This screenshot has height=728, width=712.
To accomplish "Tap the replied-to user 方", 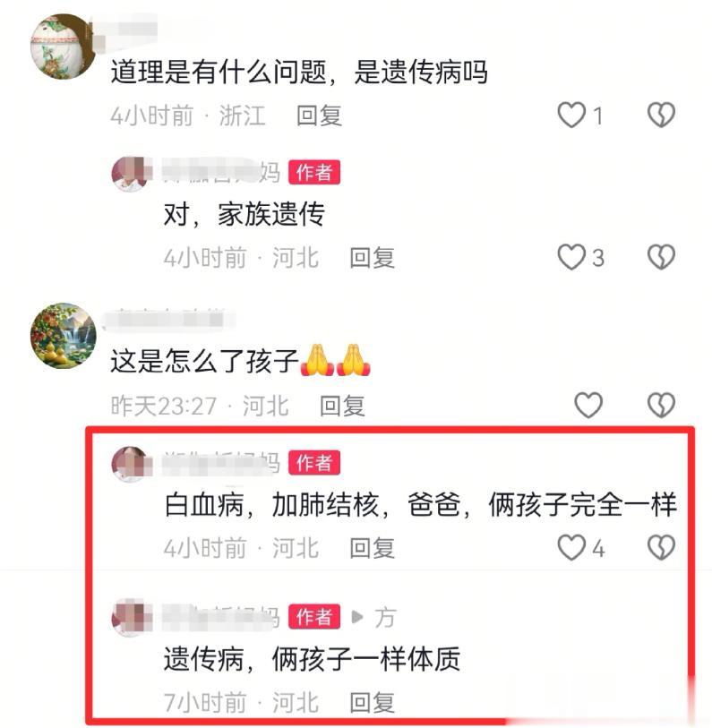I will coord(385,617).
